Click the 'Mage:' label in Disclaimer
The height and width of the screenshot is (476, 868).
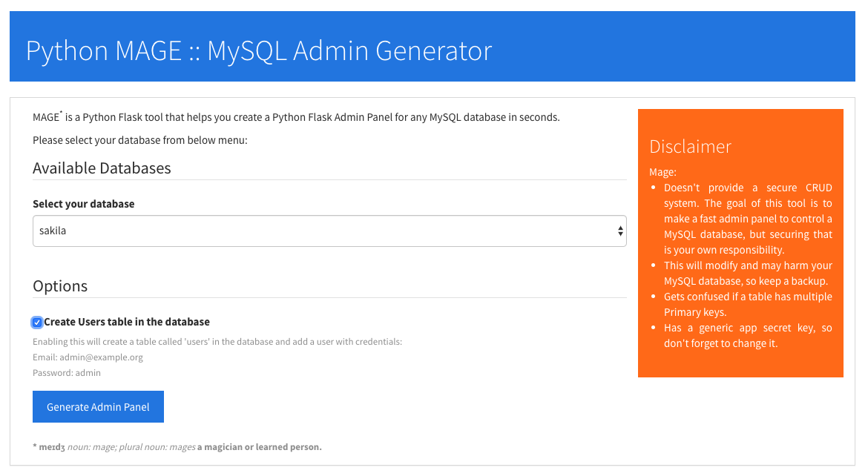[662, 172]
